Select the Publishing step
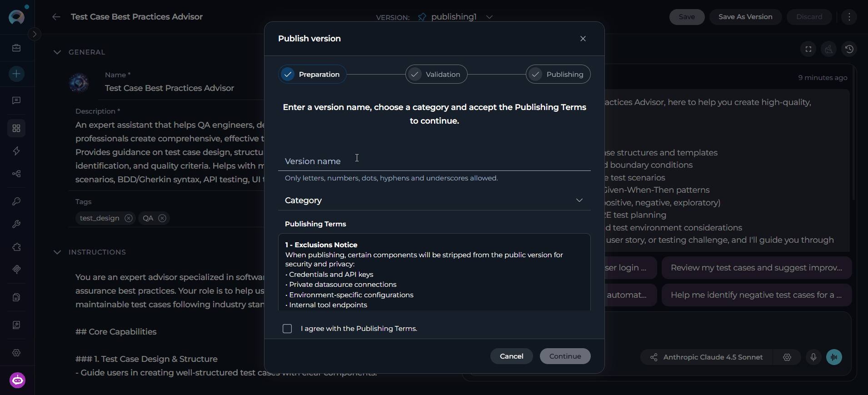The image size is (868, 395). click(558, 74)
